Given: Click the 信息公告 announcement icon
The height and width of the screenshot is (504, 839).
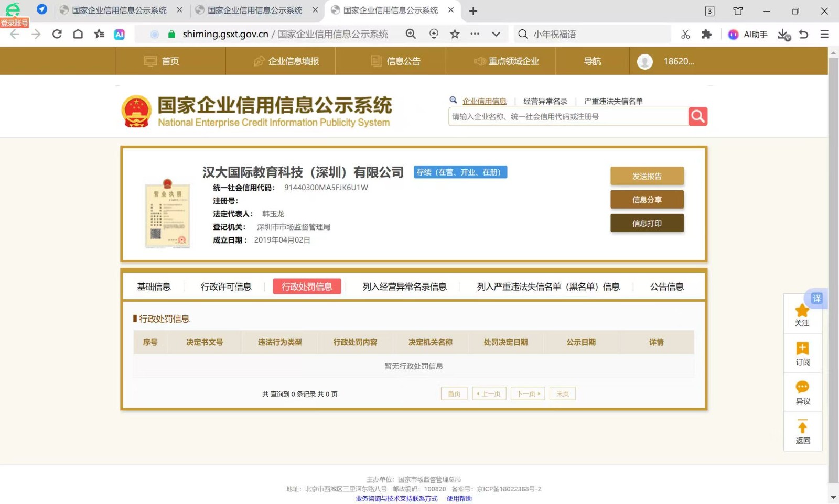Looking at the screenshot, I should tap(375, 61).
